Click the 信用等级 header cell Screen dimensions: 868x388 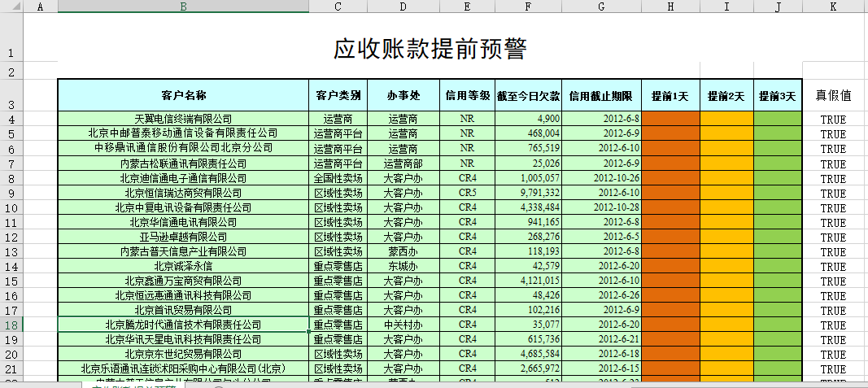[x=467, y=95]
